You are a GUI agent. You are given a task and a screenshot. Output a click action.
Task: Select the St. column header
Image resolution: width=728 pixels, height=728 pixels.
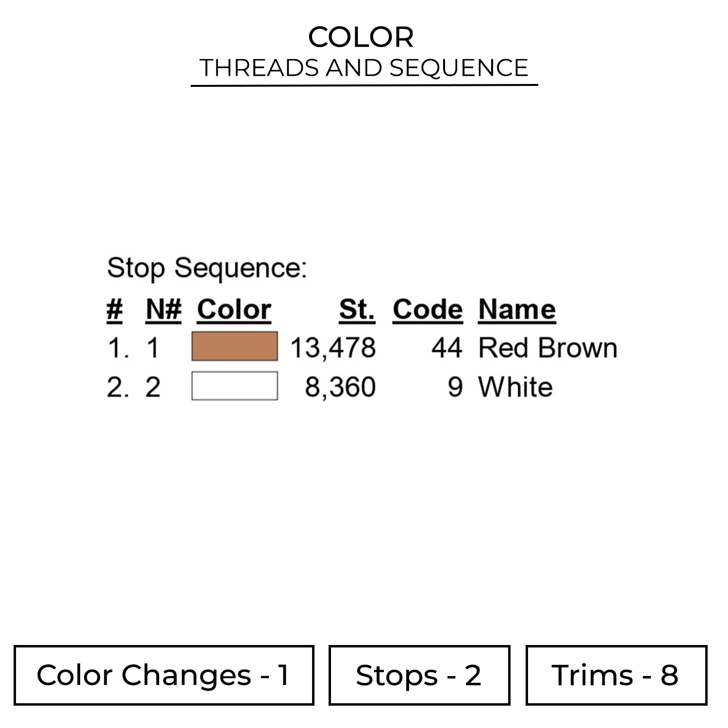pyautogui.click(x=357, y=309)
